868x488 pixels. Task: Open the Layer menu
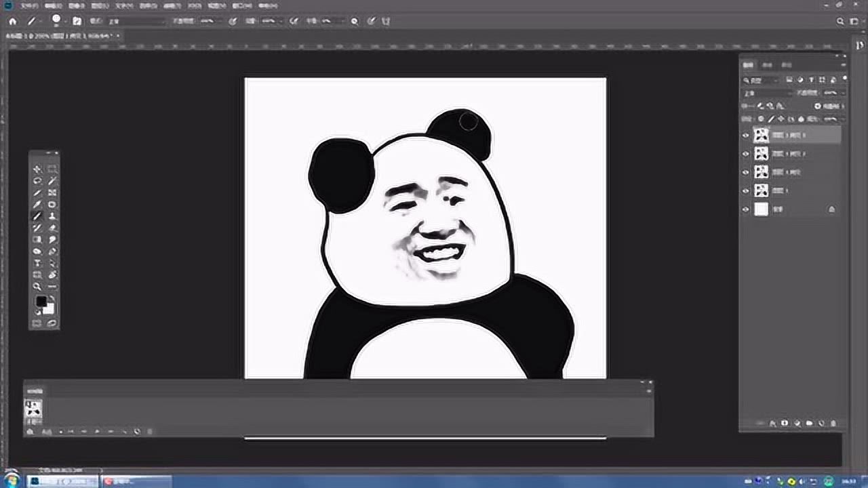99,5
